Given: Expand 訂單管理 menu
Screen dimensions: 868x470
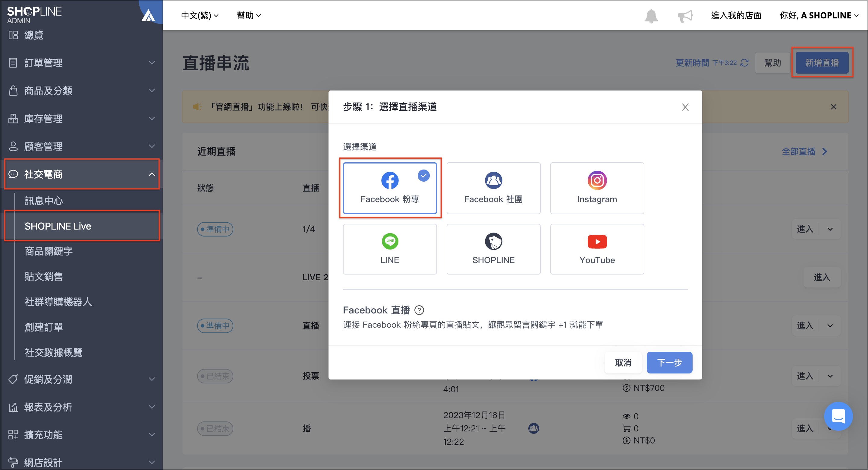Looking at the screenshot, I should pyautogui.click(x=82, y=63).
